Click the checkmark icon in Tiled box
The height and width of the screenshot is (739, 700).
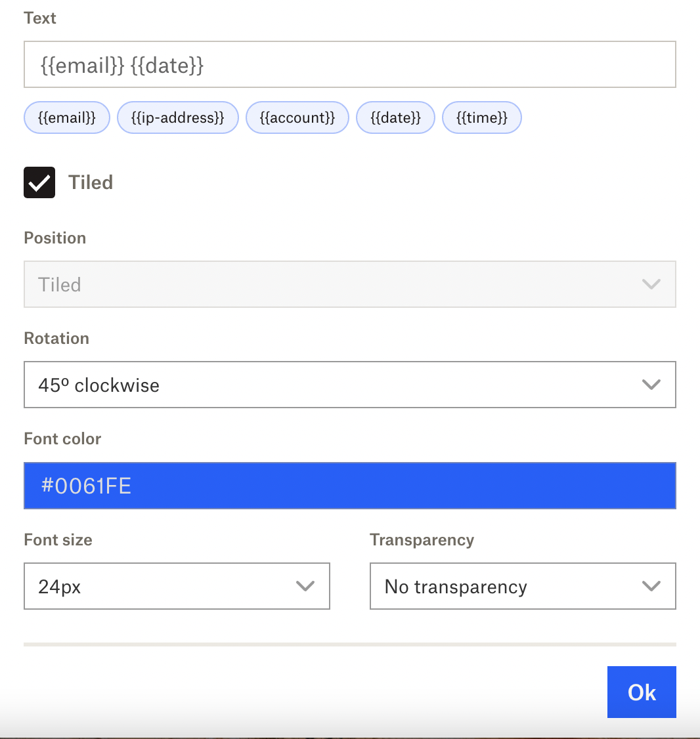pyautogui.click(x=39, y=183)
